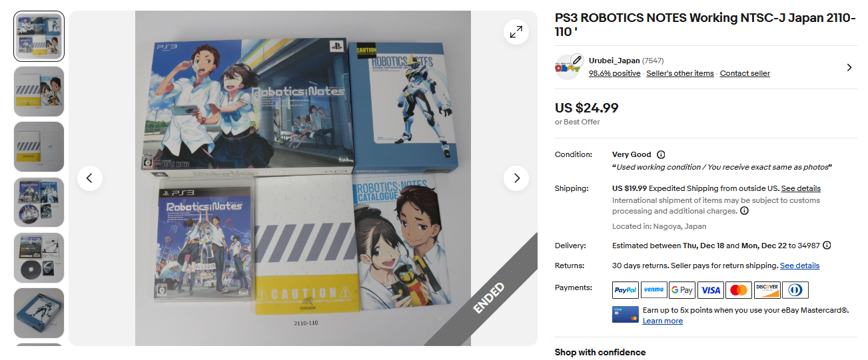Viewport: 868px width, 360px height.
Task: Open the 98.6% positive feedback link
Action: click(x=614, y=73)
